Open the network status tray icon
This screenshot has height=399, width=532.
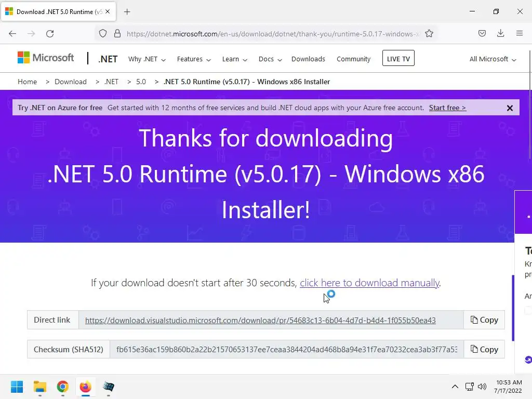(470, 387)
